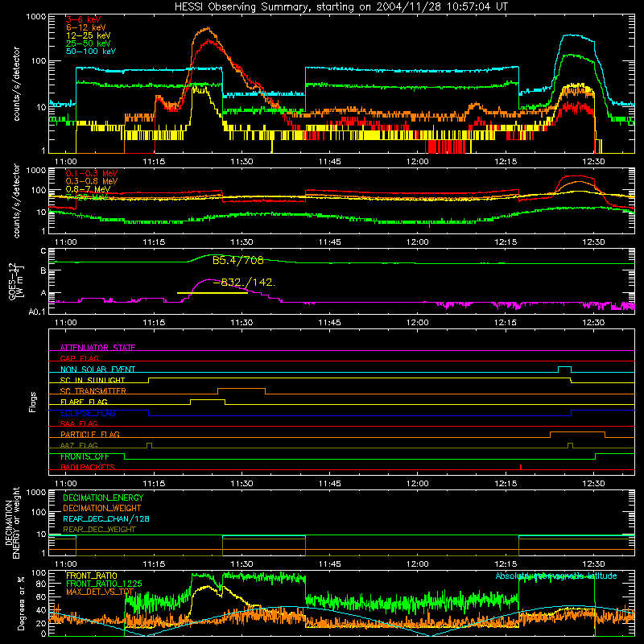Click the 0.3-0.8 MeV legend label
The width and height of the screenshot is (644, 644).
[x=92, y=181]
